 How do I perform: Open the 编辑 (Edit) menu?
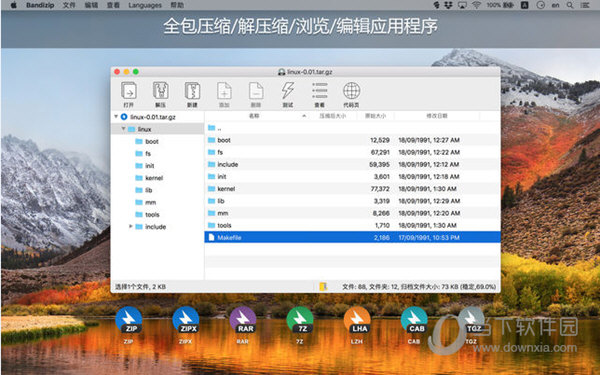91,5
